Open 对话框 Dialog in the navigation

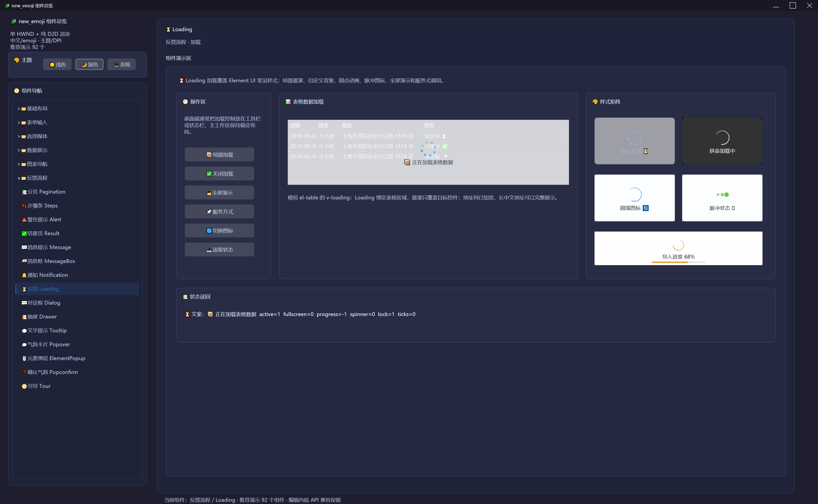tap(77, 303)
